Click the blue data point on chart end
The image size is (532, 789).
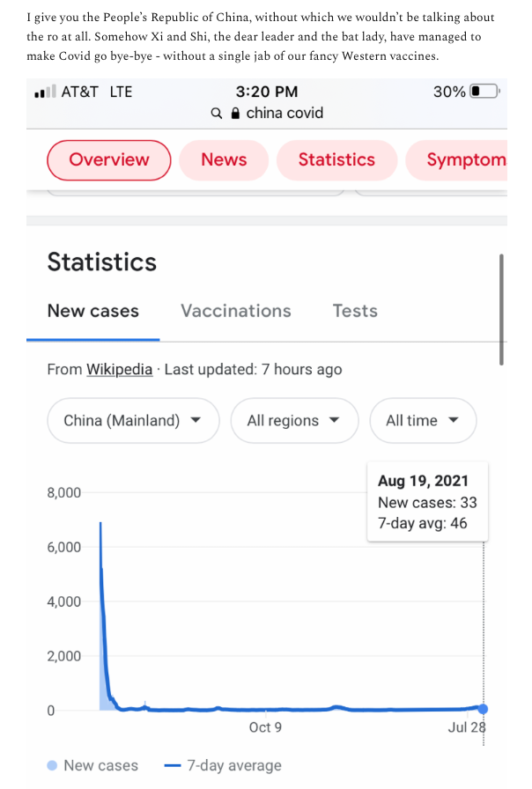(x=484, y=709)
